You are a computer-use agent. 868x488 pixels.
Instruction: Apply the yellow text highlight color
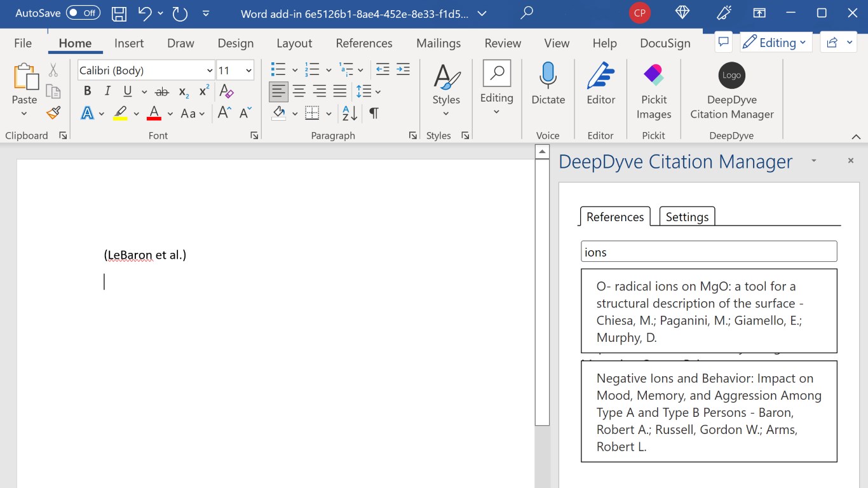coord(120,114)
